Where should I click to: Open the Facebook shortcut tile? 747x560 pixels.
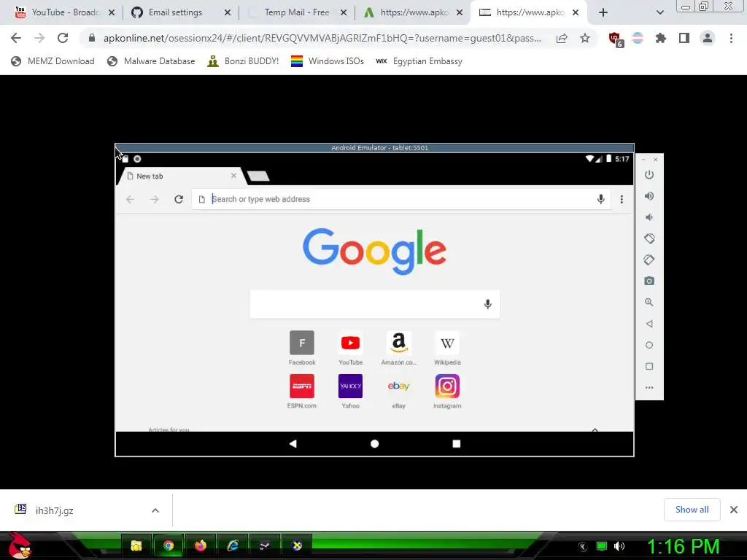pos(302,348)
